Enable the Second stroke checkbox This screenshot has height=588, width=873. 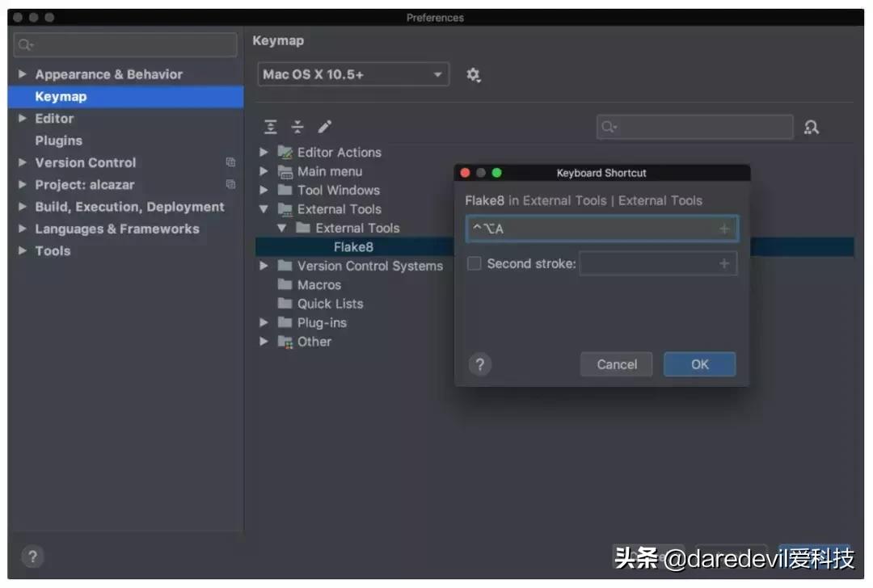474,262
